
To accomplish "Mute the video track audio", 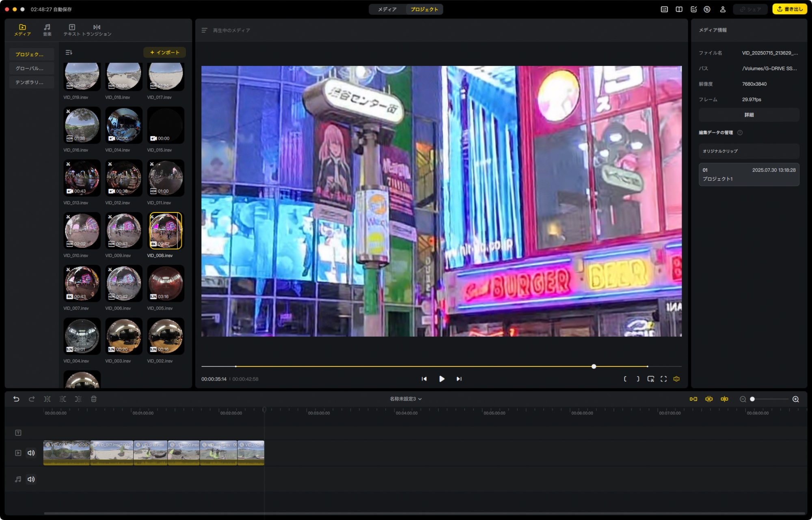I will coord(31,453).
